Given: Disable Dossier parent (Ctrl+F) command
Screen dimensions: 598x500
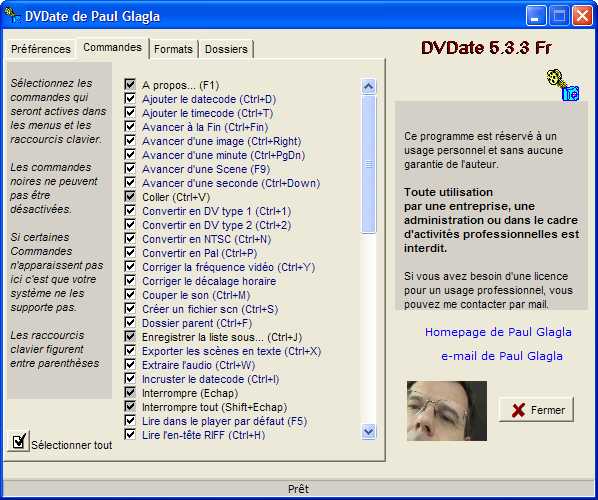Looking at the screenshot, I should [x=130, y=322].
